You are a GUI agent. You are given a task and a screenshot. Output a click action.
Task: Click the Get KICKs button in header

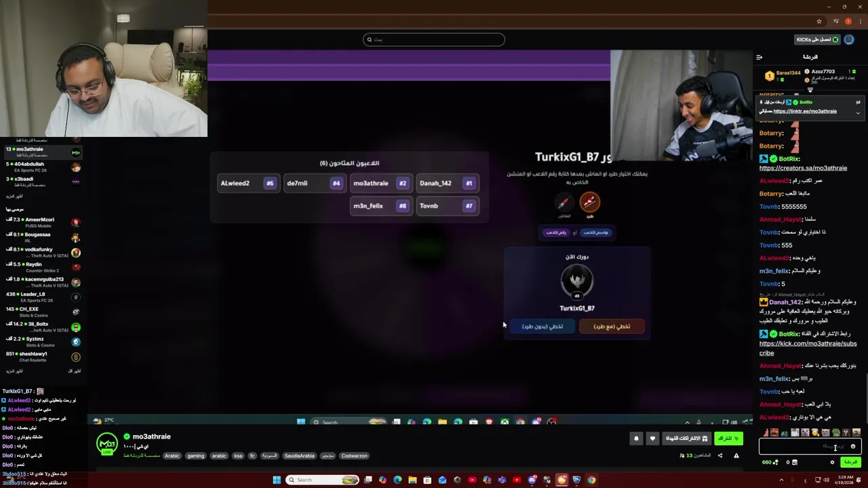click(x=817, y=39)
